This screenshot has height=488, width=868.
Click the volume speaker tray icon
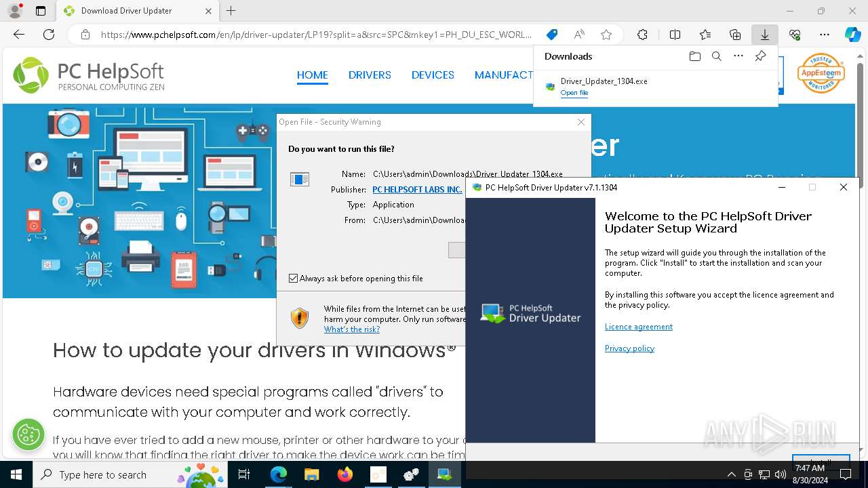[x=780, y=474]
